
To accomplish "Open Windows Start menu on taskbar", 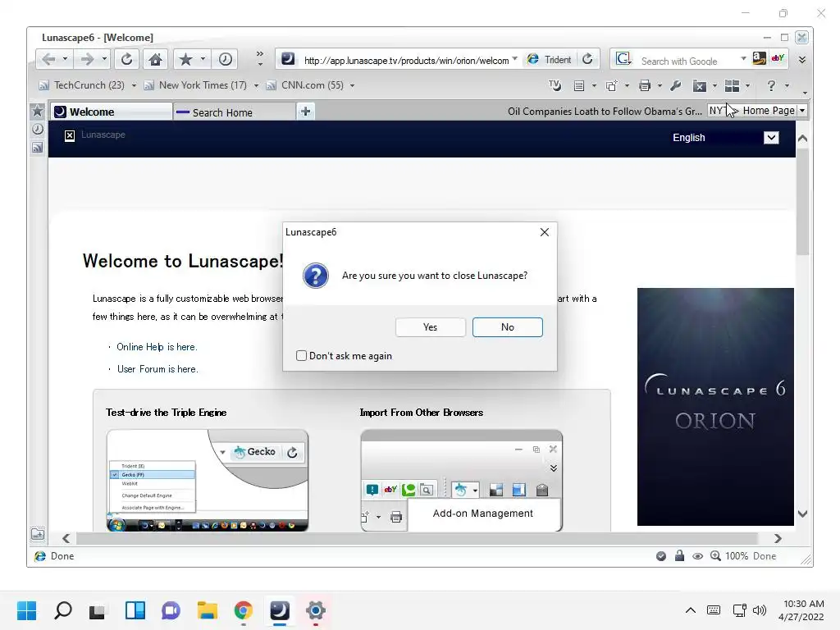I will [x=27, y=610].
